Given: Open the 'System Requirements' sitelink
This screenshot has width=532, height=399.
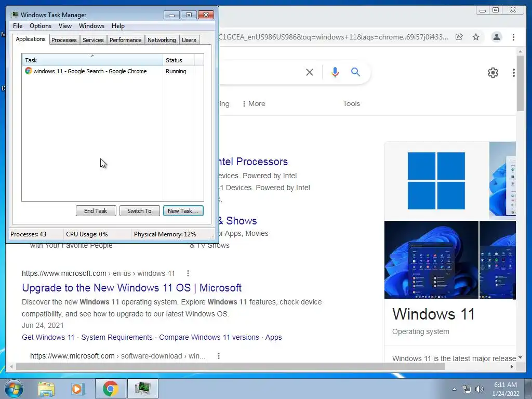Looking at the screenshot, I should (x=117, y=337).
